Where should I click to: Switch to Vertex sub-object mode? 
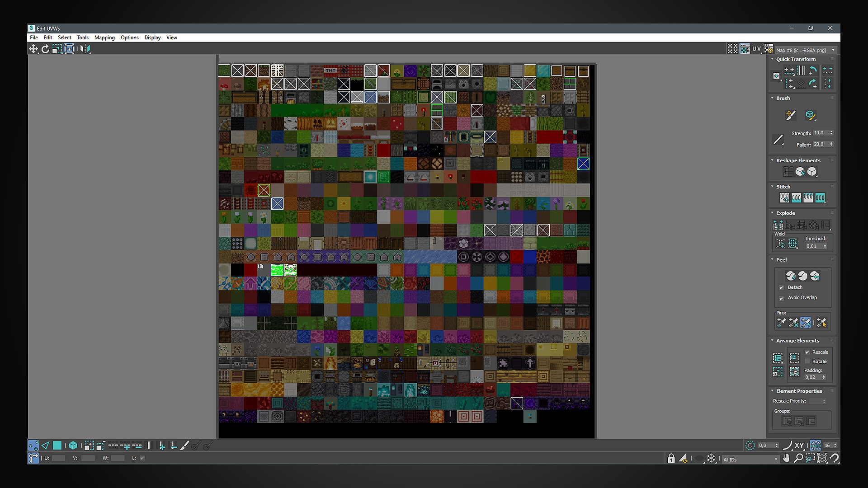[33, 446]
